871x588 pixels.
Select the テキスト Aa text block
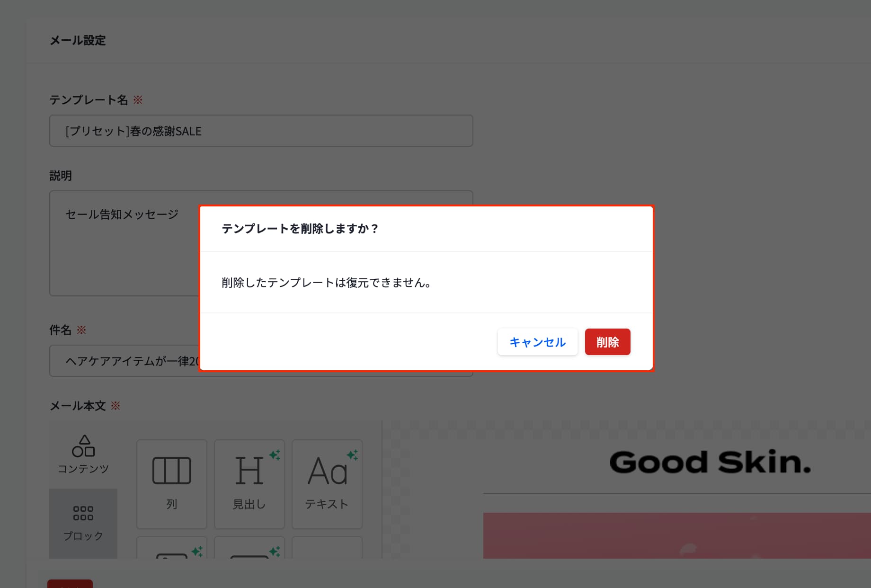327,483
